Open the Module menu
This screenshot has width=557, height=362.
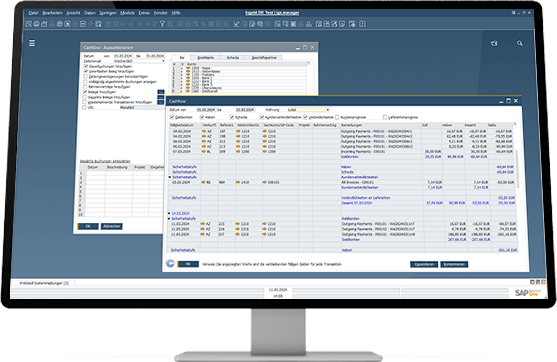tap(127, 13)
